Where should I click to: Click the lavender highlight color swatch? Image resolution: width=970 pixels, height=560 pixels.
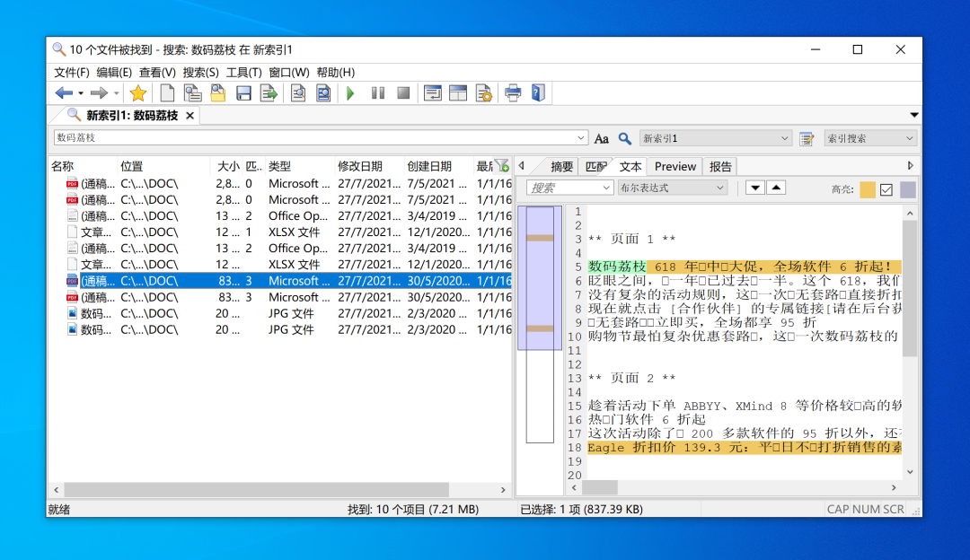point(907,189)
